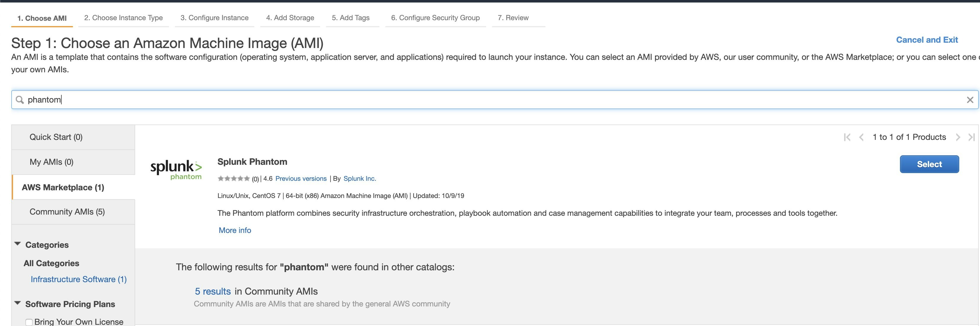Screen dimensions: 980x326
Task: Click Cancel and Exit
Action: (927, 40)
